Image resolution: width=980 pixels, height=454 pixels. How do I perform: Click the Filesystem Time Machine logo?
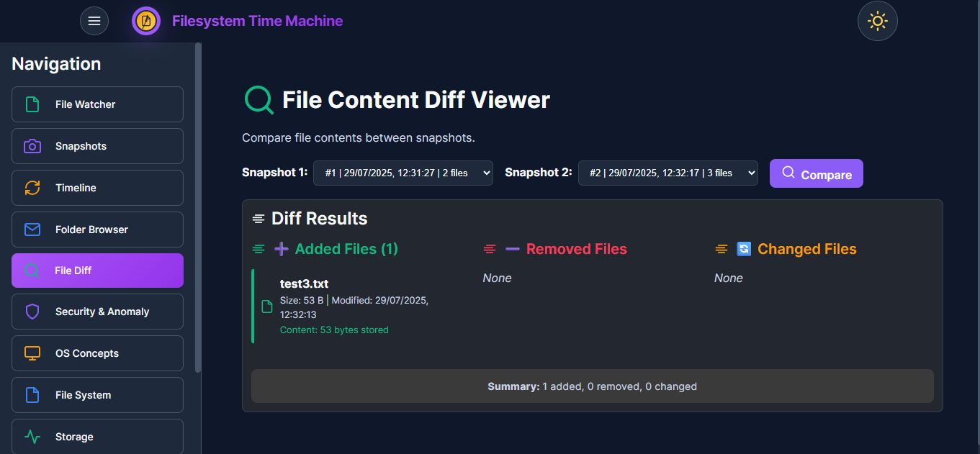146,21
